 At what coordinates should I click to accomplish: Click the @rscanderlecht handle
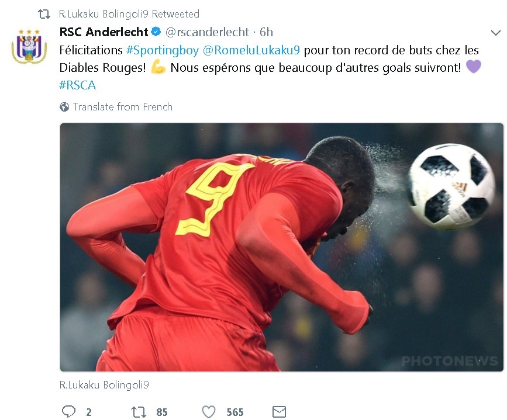[207, 32]
